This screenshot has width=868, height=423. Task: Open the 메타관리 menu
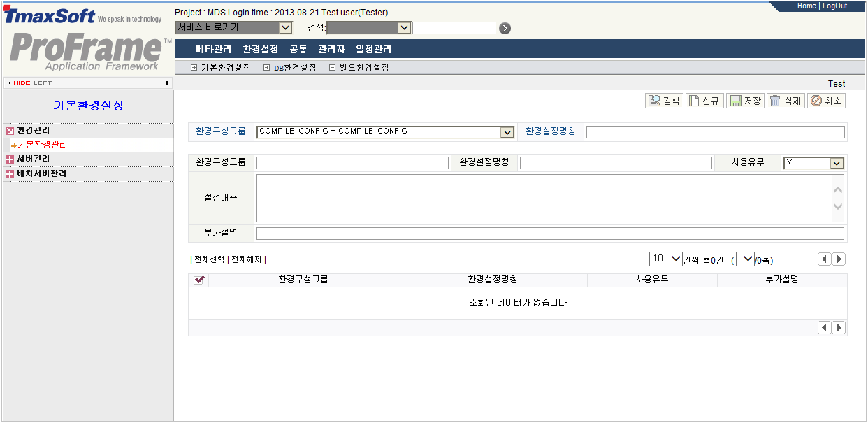(213, 50)
